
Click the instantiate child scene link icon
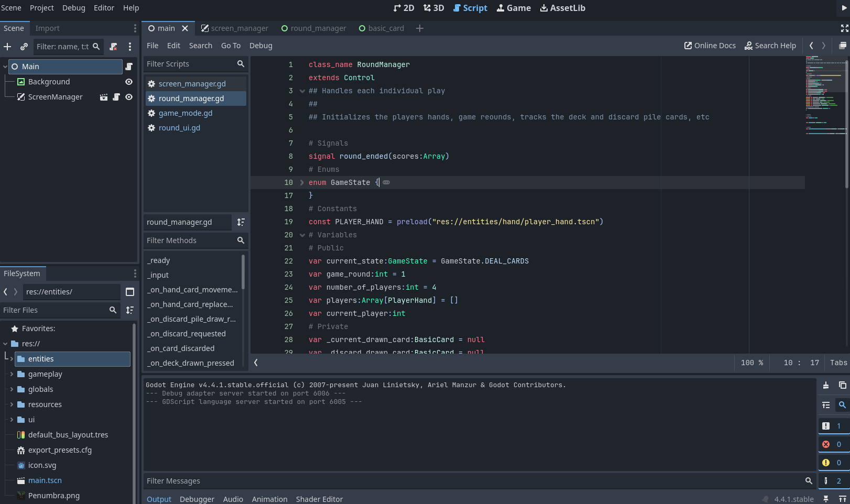tap(24, 47)
